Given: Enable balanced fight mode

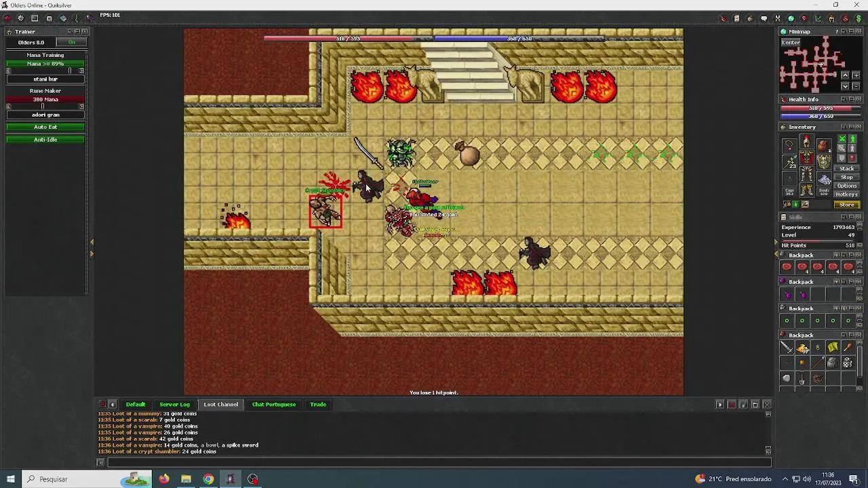Looking at the screenshot, I should (842, 148).
